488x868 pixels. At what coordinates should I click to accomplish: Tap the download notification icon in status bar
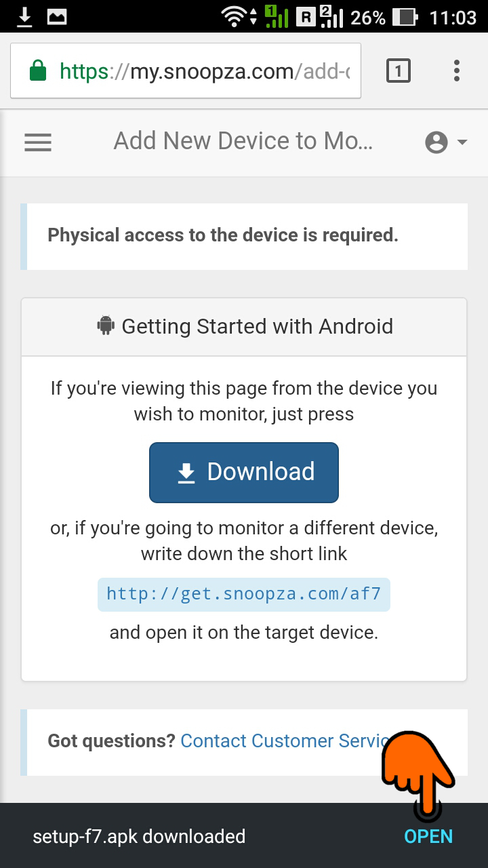pyautogui.click(x=24, y=17)
